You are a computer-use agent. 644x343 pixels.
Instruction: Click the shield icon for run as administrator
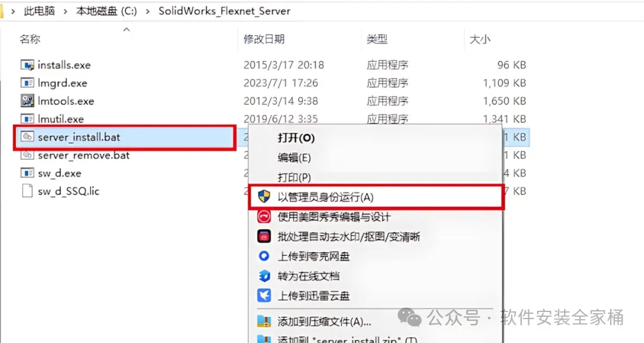pos(264,196)
